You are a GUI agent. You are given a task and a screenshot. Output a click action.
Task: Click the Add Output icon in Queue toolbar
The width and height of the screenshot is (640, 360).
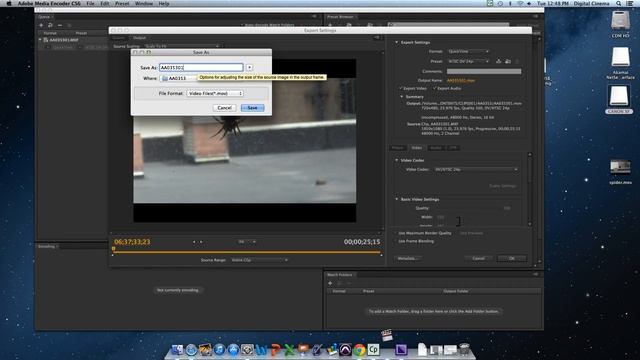click(50, 25)
